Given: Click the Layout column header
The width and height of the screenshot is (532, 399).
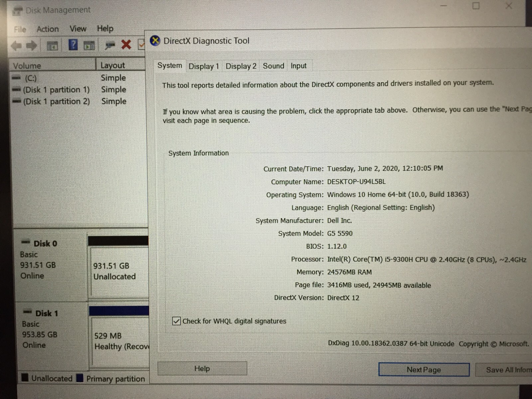Looking at the screenshot, I should click(x=121, y=65).
